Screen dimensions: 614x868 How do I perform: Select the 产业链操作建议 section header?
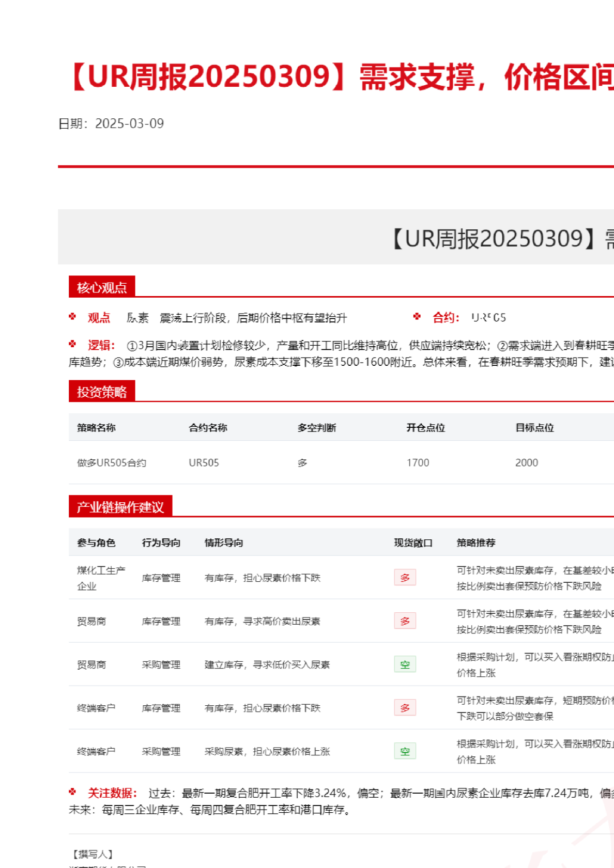click(x=120, y=507)
